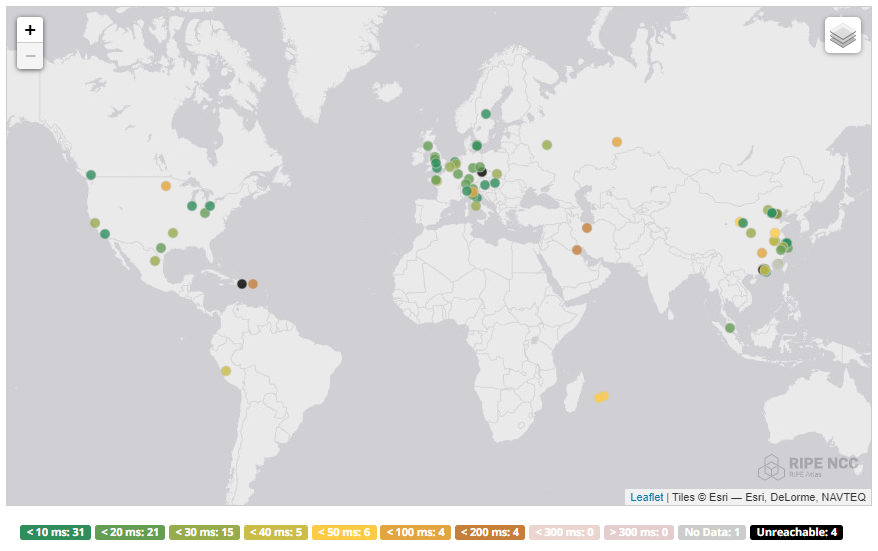Select the black unreachable probe in the Caribbean
The height and width of the screenshot is (551, 878).
point(242,284)
